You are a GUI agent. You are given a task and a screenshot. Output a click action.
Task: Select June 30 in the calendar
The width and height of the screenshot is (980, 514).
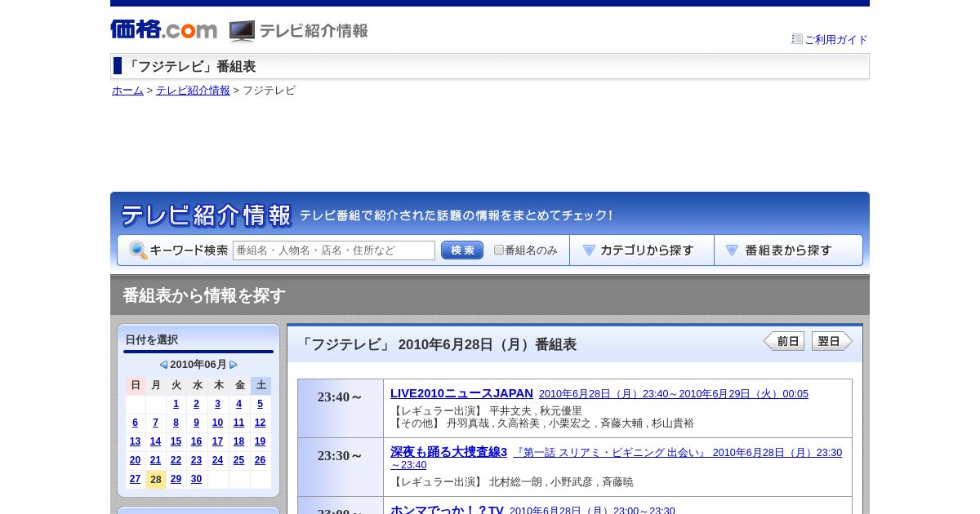pyautogui.click(x=197, y=479)
